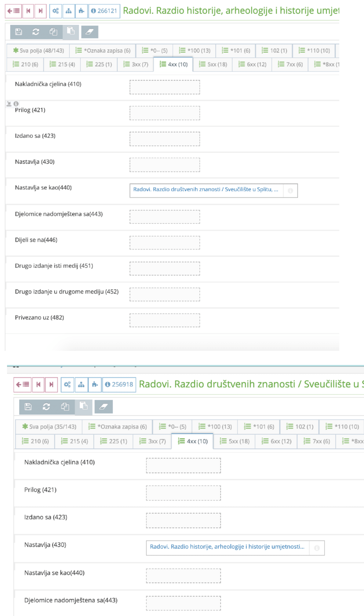The image size is (364, 616).
Task: Click record ID 256918 info button
Action: click(119, 384)
